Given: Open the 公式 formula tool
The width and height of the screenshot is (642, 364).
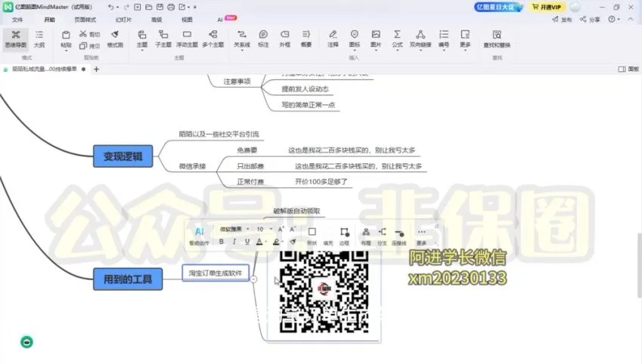Looking at the screenshot, I should click(x=397, y=38).
